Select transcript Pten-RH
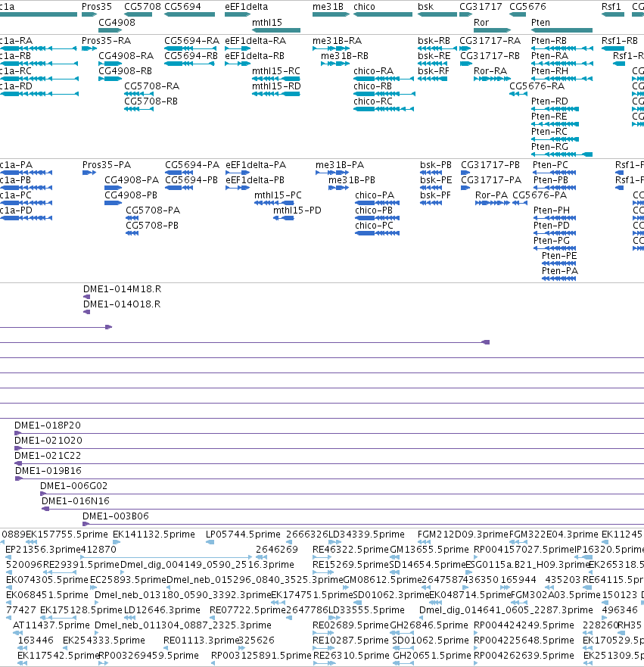Viewport: 644px width, 667px height. point(549,71)
